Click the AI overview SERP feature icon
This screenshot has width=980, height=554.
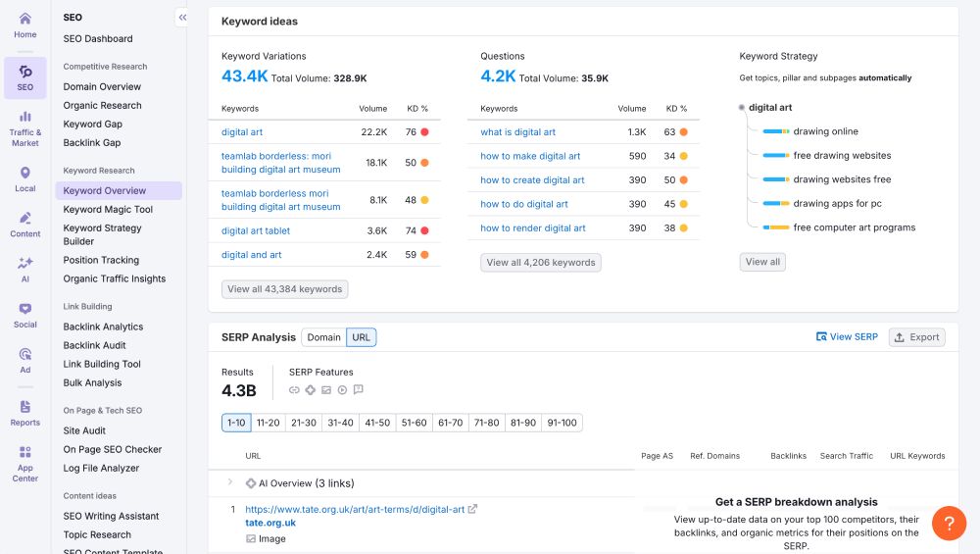pyautogui.click(x=310, y=390)
